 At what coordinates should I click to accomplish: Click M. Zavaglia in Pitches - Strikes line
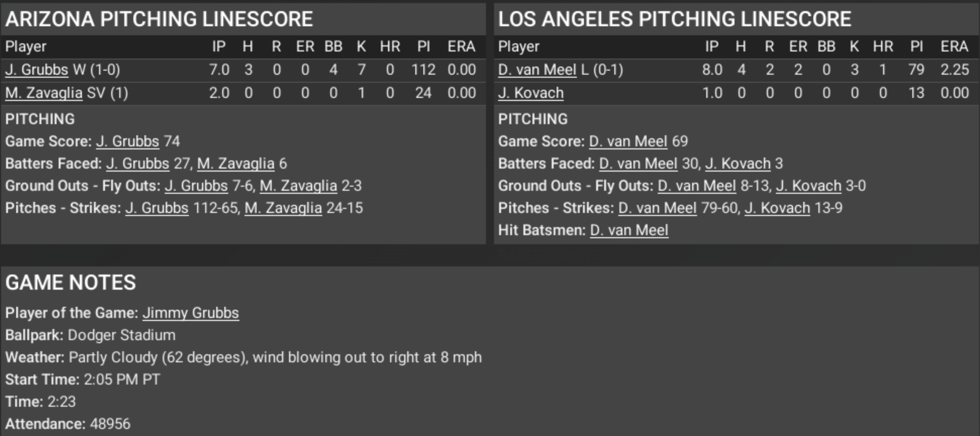click(x=283, y=208)
